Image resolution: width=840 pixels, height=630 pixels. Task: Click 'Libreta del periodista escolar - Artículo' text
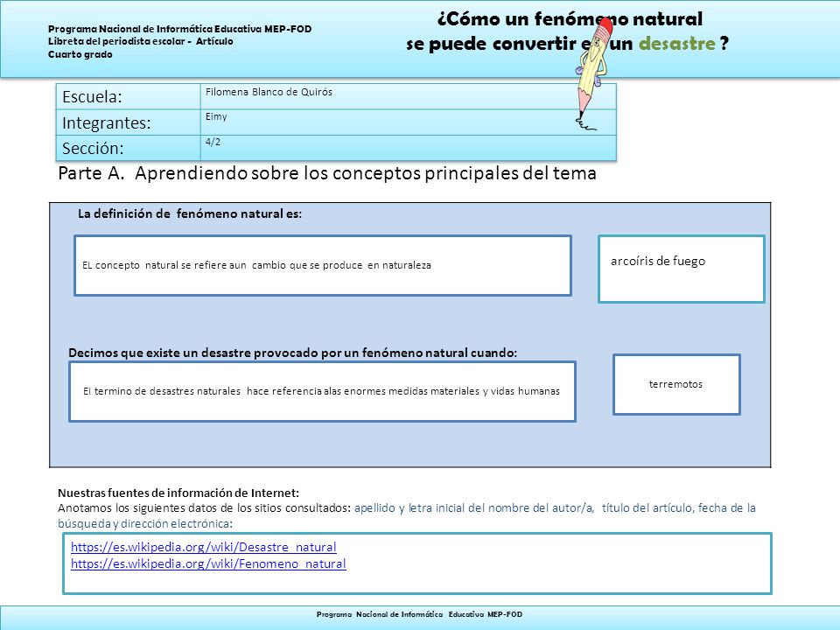[140, 41]
